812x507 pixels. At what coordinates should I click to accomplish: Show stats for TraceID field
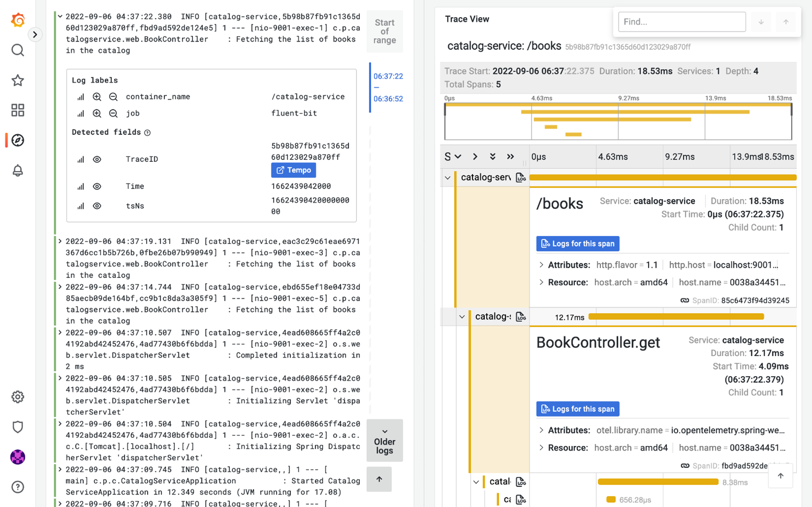(81, 159)
